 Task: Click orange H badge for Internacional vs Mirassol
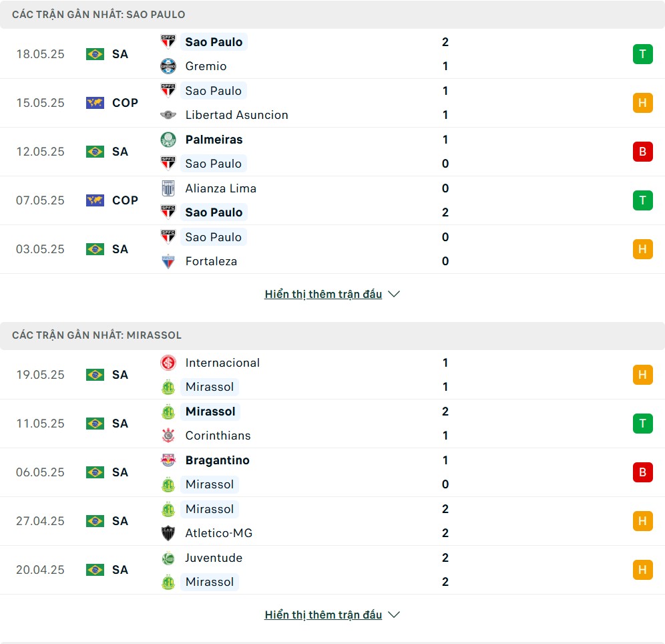coord(642,375)
